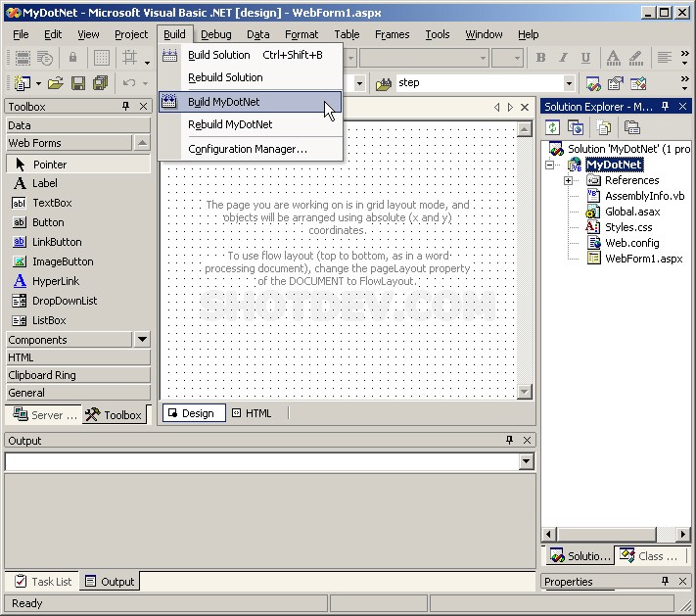Select the Label control
696x616 pixels.
click(77, 183)
